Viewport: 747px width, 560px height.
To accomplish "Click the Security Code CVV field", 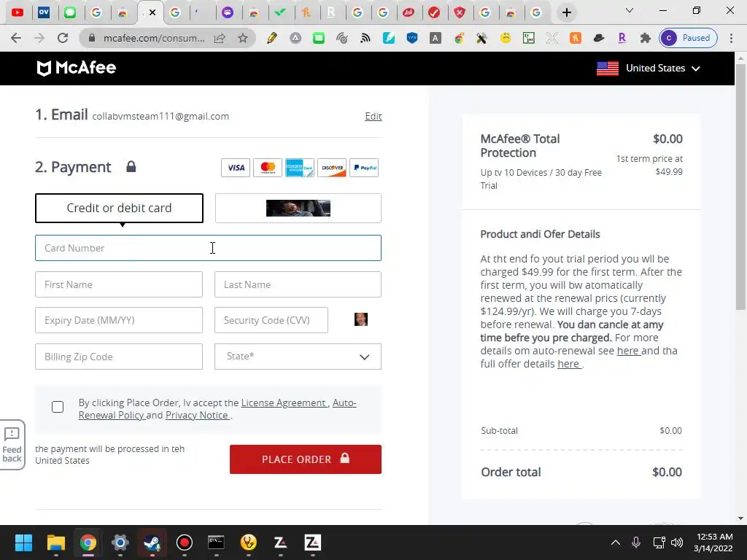I will (x=271, y=320).
